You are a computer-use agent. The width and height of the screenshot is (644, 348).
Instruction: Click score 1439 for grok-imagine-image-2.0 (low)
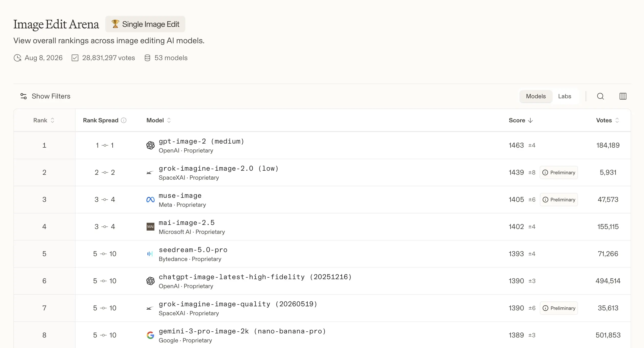coord(516,172)
